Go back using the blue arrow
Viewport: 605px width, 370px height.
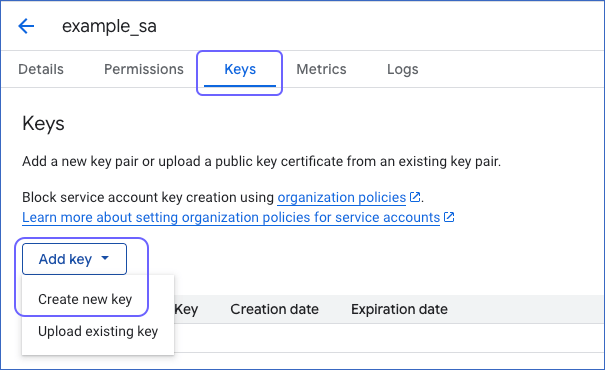[x=26, y=26]
